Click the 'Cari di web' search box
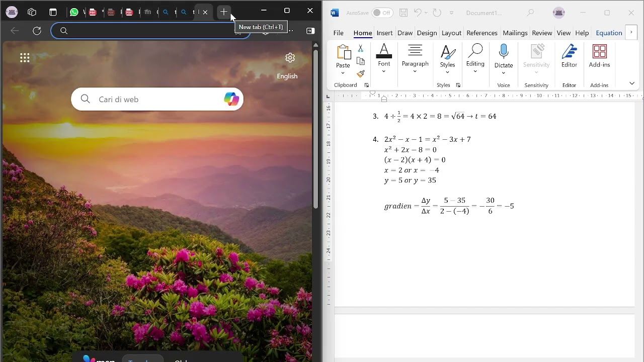The width and height of the screenshot is (644, 362). click(x=157, y=99)
